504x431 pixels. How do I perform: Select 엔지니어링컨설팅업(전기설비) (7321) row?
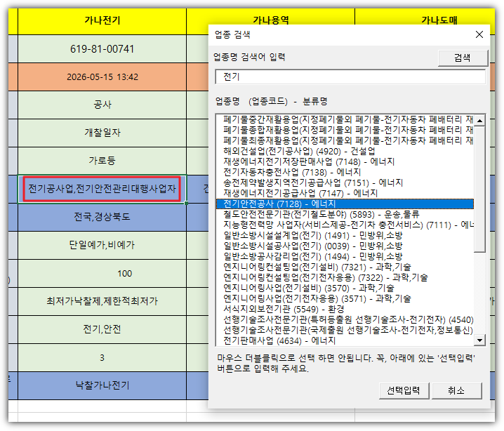click(x=345, y=267)
